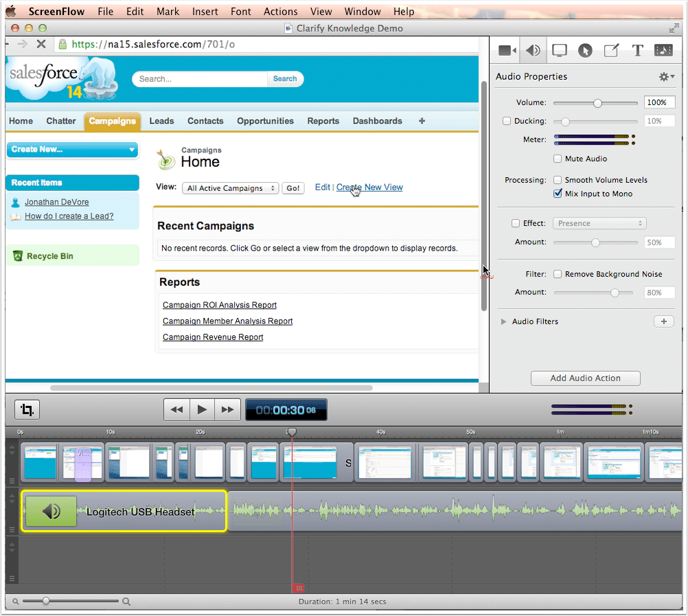Image resolution: width=688 pixels, height=616 pixels.
Task: Click the zoom in magnifier icon
Action: tap(126, 602)
